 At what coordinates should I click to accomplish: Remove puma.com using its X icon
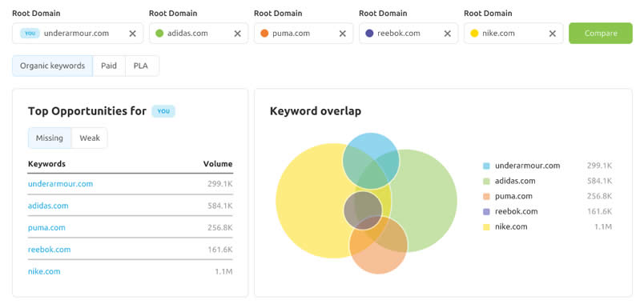click(x=343, y=34)
